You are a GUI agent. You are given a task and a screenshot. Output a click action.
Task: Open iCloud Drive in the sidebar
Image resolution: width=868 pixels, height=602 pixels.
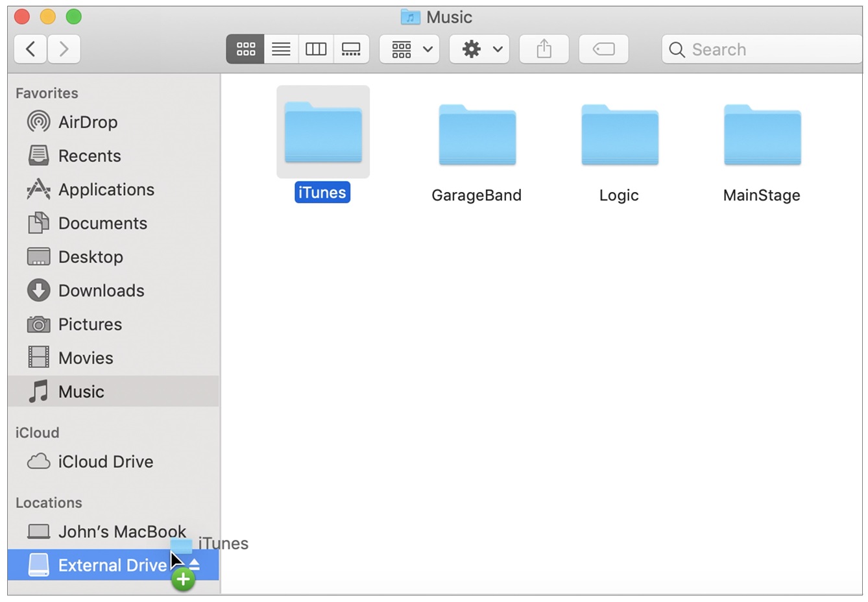[x=114, y=462]
